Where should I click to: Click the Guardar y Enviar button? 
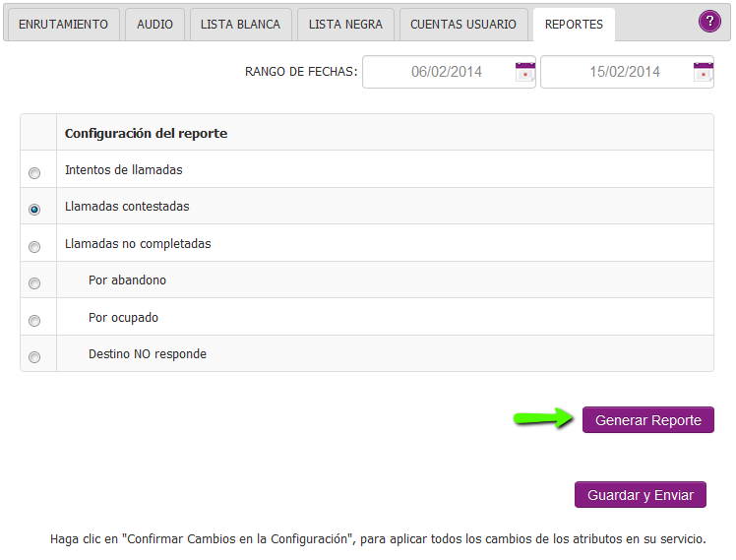[x=641, y=494]
